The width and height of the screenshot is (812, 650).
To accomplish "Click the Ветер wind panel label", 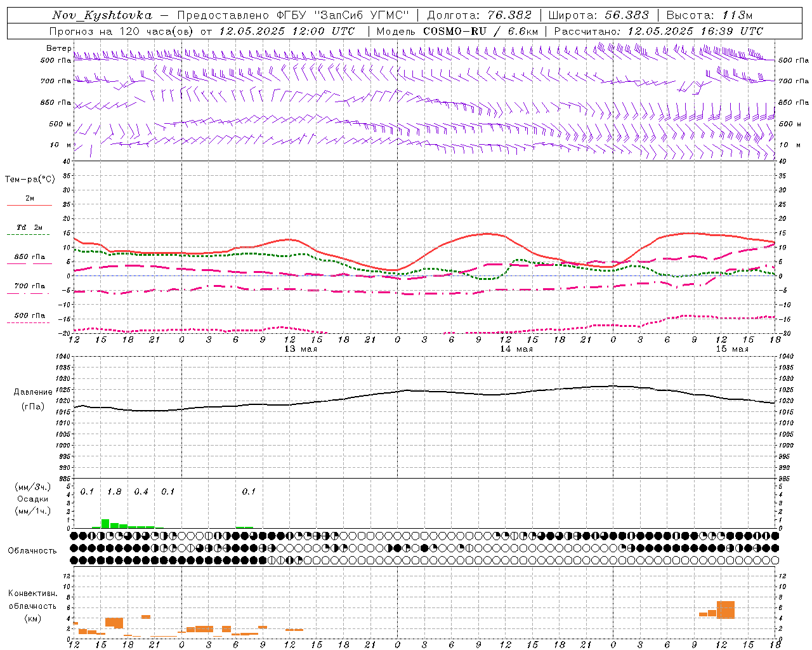I will point(58,48).
